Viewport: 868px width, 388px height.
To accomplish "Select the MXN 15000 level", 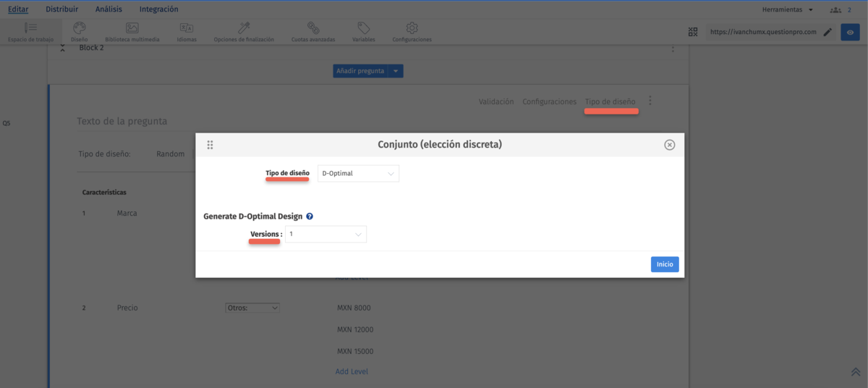I will [355, 351].
